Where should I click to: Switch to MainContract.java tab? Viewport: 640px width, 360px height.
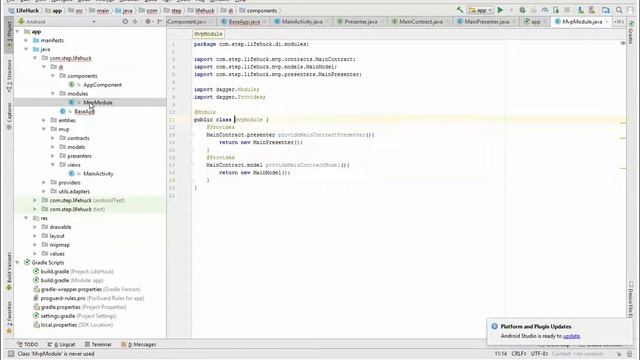[420, 22]
